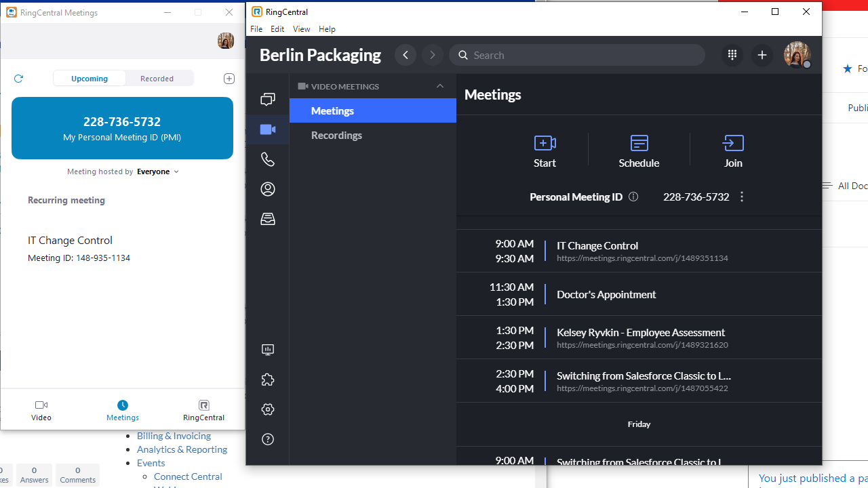Open the three-dot menu beside 228-736-5732
The image size is (868, 488).
(742, 197)
